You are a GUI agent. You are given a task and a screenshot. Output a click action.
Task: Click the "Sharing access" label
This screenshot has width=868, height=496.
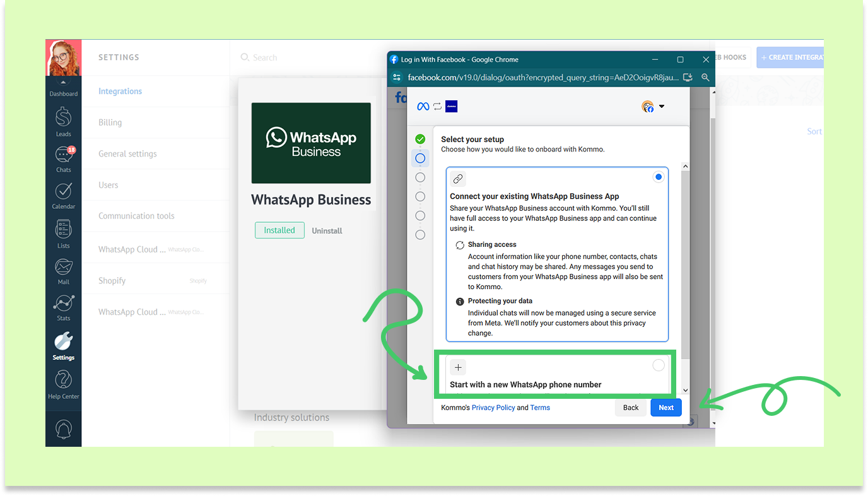coord(492,245)
